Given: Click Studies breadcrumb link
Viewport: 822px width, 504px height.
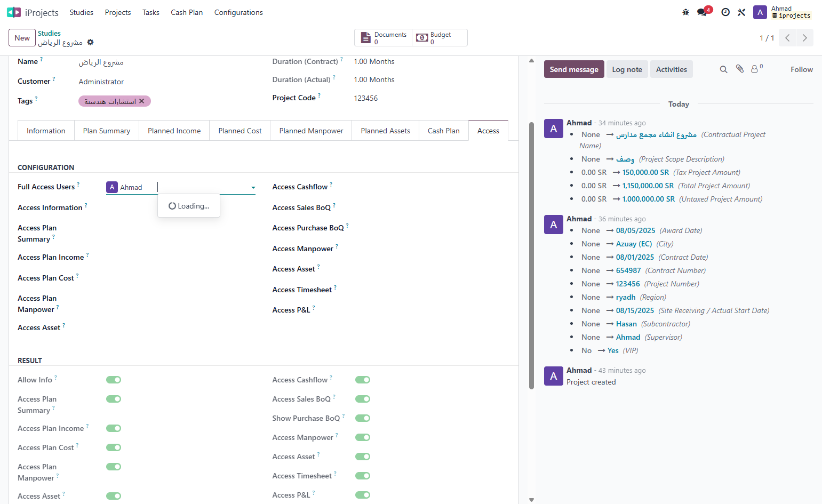Looking at the screenshot, I should pos(49,33).
